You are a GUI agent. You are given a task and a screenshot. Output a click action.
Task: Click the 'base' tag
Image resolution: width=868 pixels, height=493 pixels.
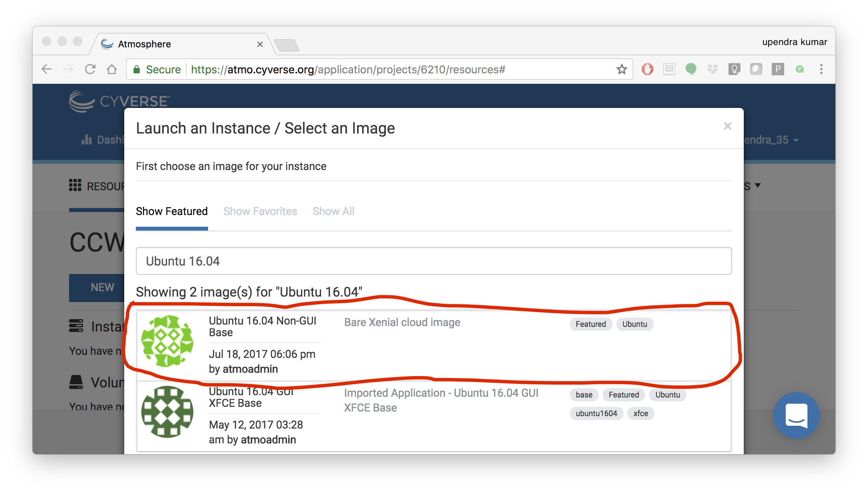point(584,395)
